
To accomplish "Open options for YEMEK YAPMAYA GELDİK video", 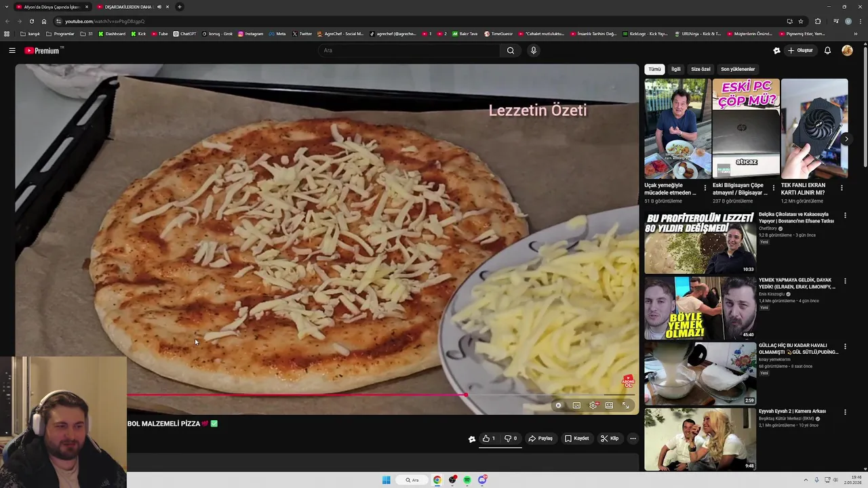I will click(845, 281).
